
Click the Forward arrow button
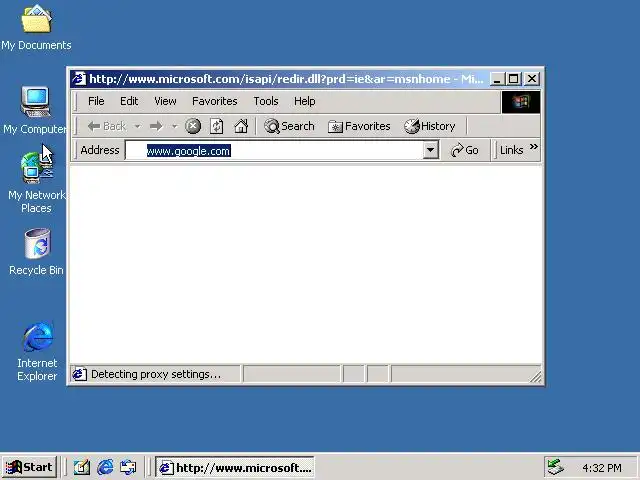(156, 126)
